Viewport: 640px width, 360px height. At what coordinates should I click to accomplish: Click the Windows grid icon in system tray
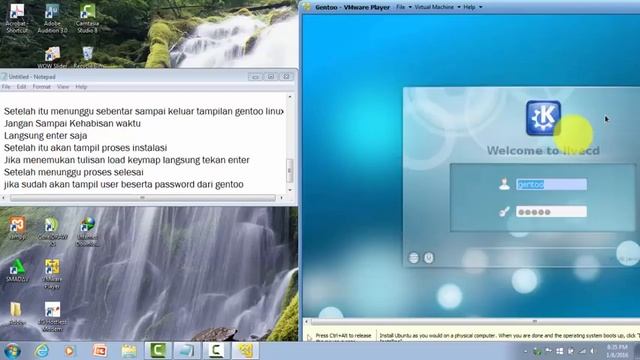(560, 351)
